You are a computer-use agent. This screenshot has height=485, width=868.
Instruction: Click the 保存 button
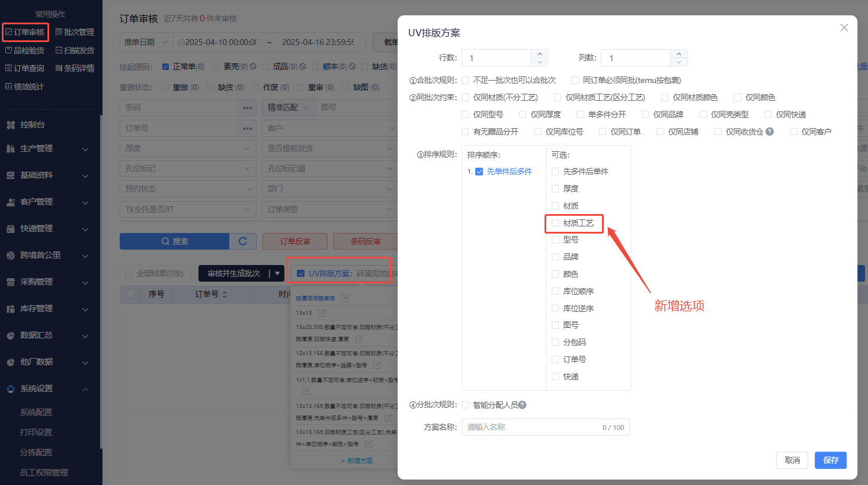(830, 460)
